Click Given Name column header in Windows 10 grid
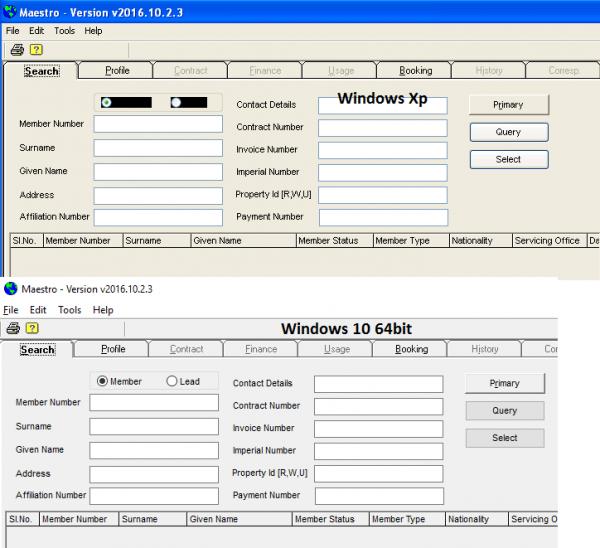The height and width of the screenshot is (548, 600). (x=239, y=519)
